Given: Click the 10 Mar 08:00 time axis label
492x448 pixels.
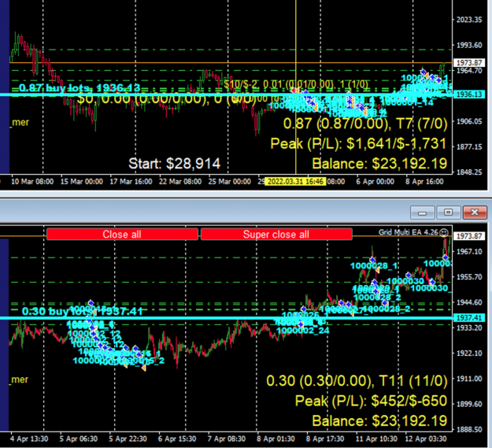Looking at the screenshot, I should [32, 182].
